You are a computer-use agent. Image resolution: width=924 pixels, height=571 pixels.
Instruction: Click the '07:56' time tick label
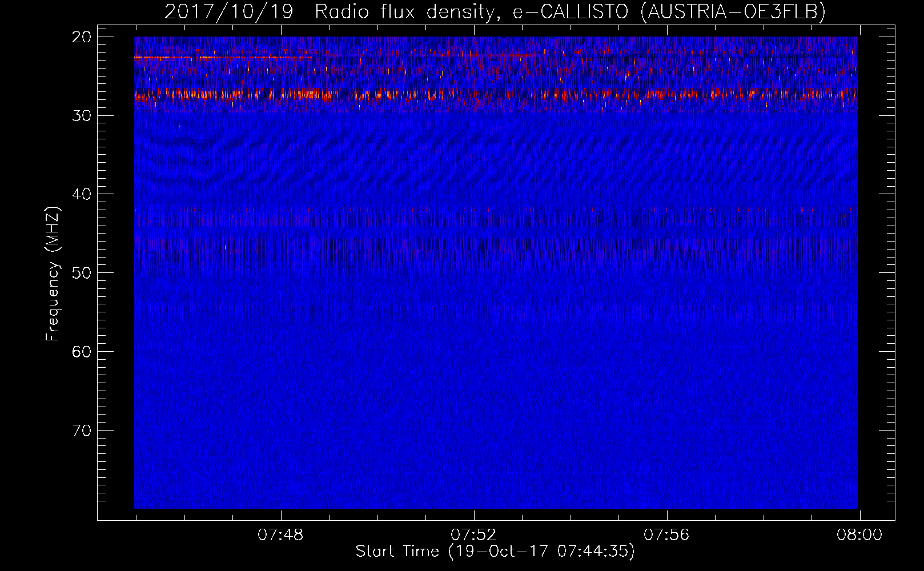coord(666,535)
